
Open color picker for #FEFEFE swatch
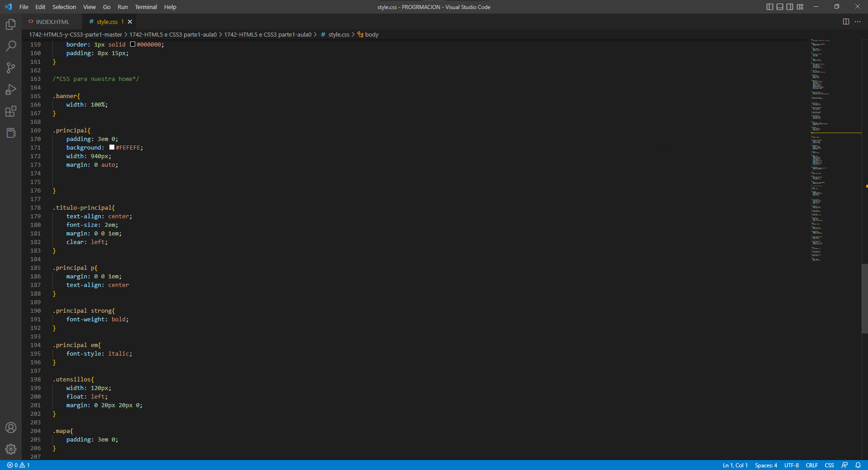[x=112, y=147]
